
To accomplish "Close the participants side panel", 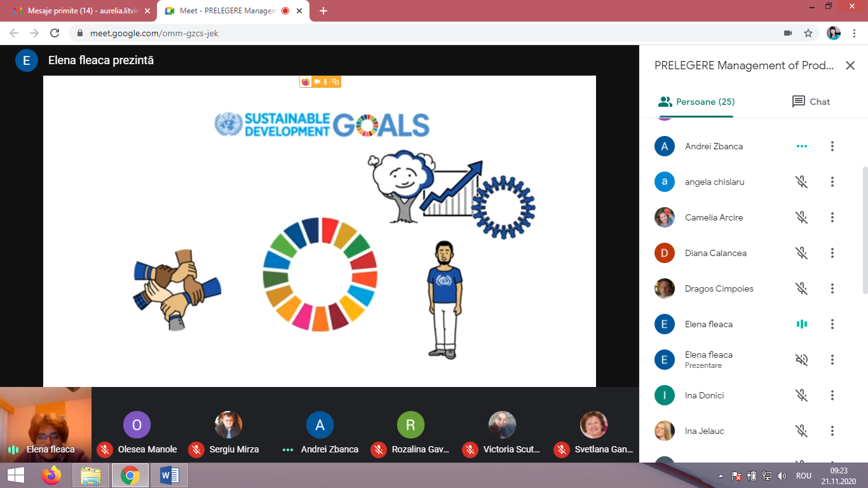I will [850, 65].
